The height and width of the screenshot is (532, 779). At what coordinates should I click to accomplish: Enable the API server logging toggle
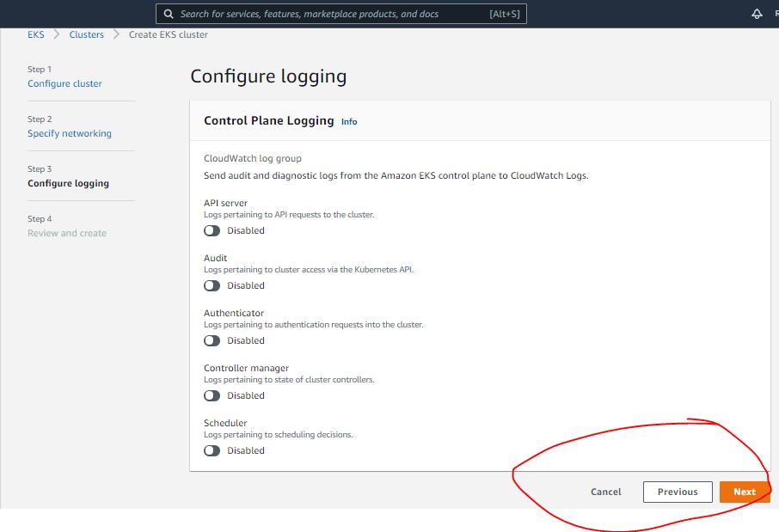coord(212,230)
